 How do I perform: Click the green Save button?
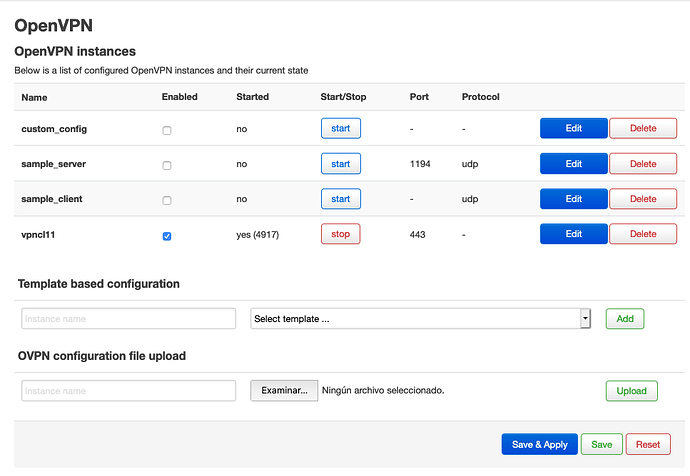coord(602,444)
